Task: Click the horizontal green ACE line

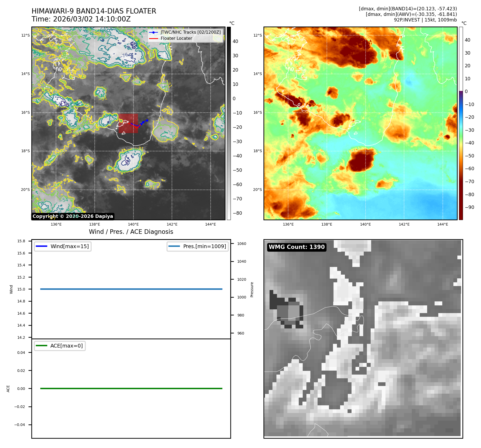Action: click(131, 388)
